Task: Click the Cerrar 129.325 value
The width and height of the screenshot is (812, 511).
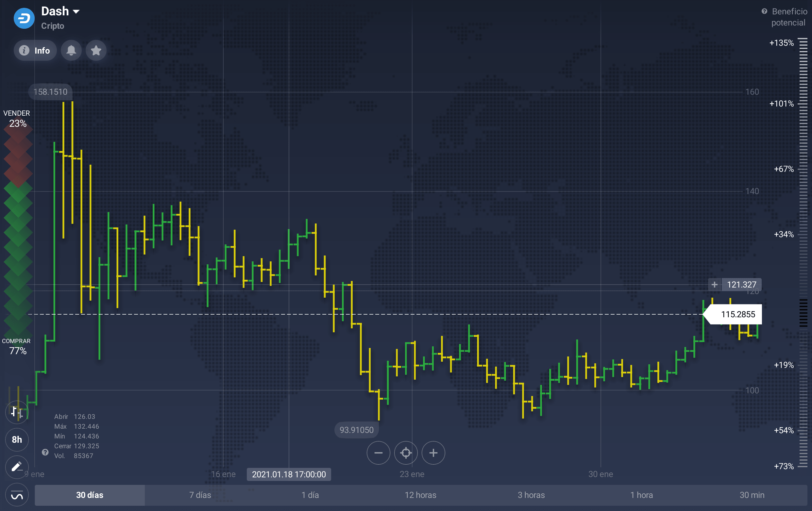Action: click(x=76, y=446)
